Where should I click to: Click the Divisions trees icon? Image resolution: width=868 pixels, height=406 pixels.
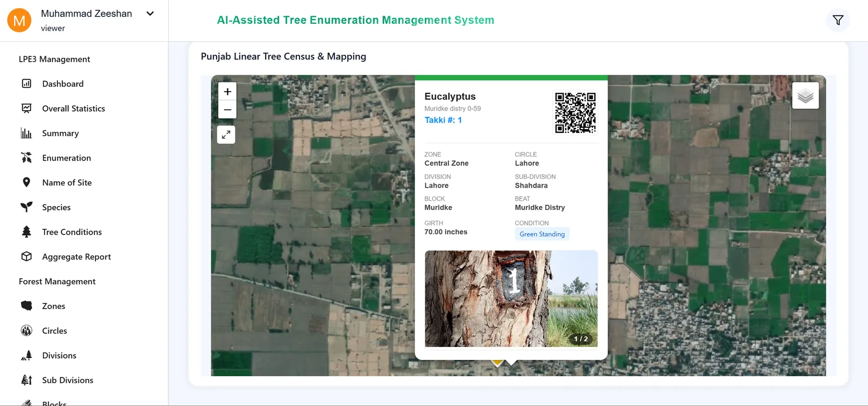pos(26,356)
